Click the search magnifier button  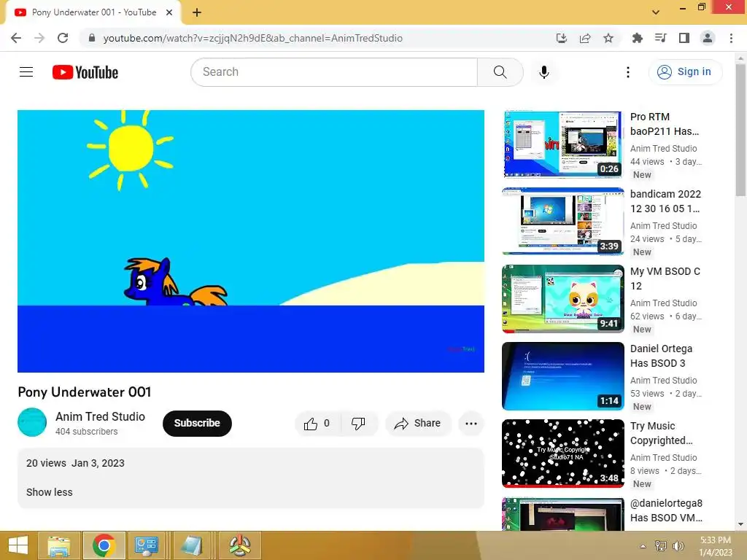point(500,72)
